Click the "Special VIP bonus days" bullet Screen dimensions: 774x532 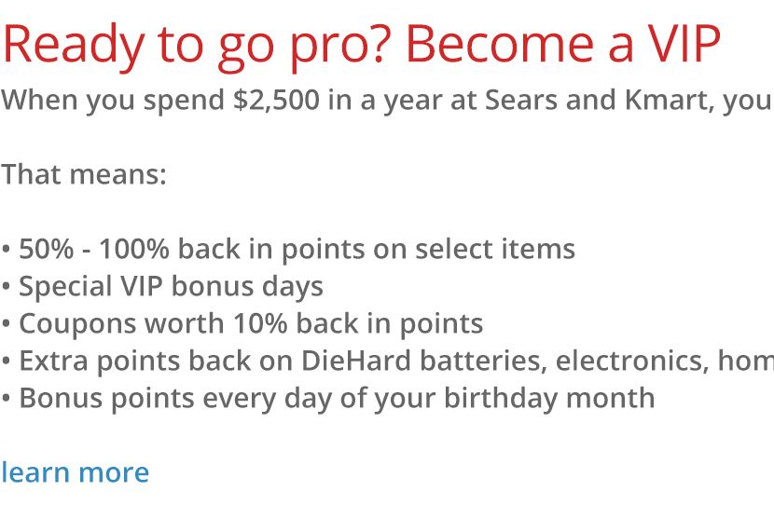pos(171,286)
